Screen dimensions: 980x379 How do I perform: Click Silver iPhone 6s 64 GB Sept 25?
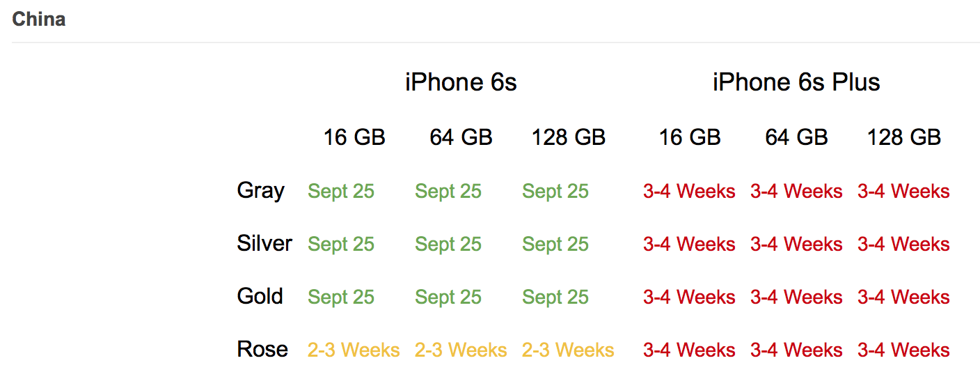(448, 244)
